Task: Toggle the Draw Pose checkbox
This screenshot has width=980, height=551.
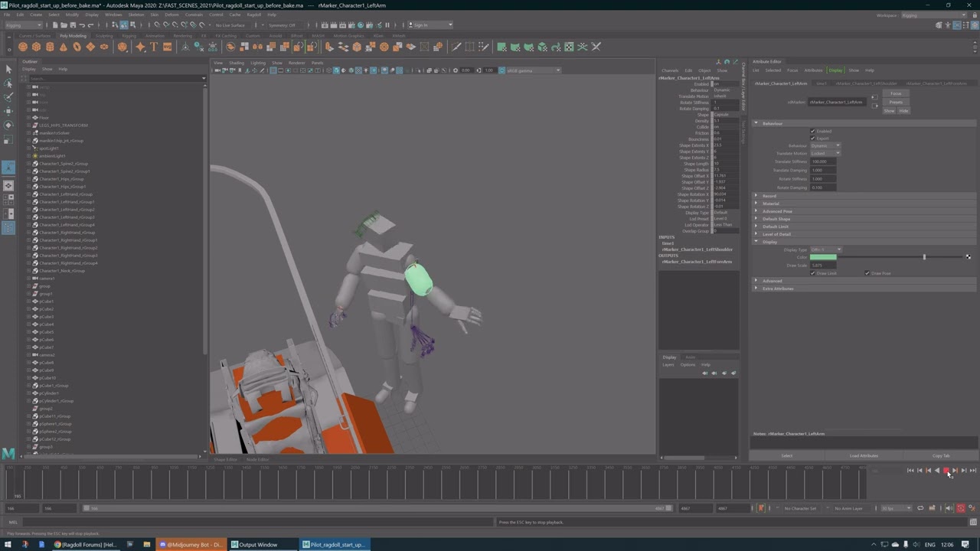Action: click(867, 273)
